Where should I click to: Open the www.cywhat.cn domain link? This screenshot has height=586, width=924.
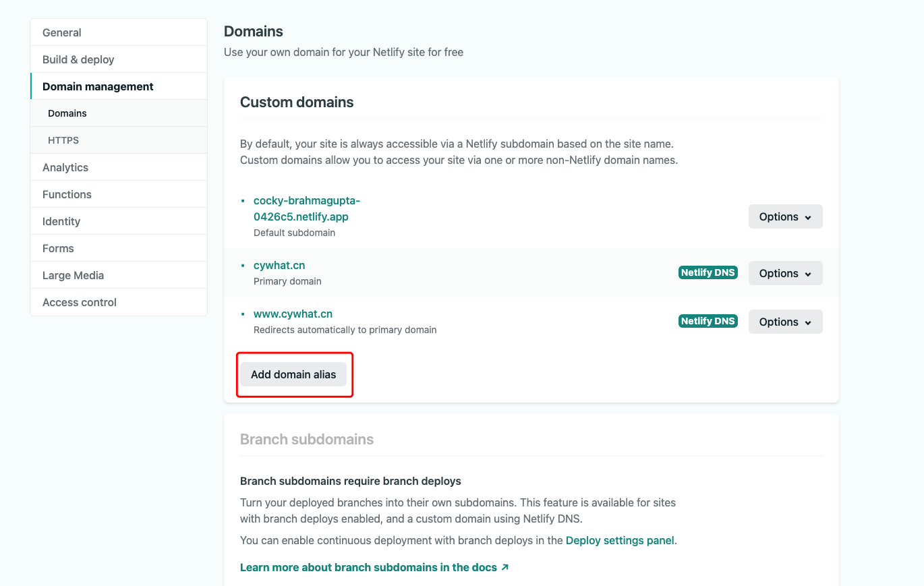[x=293, y=314]
